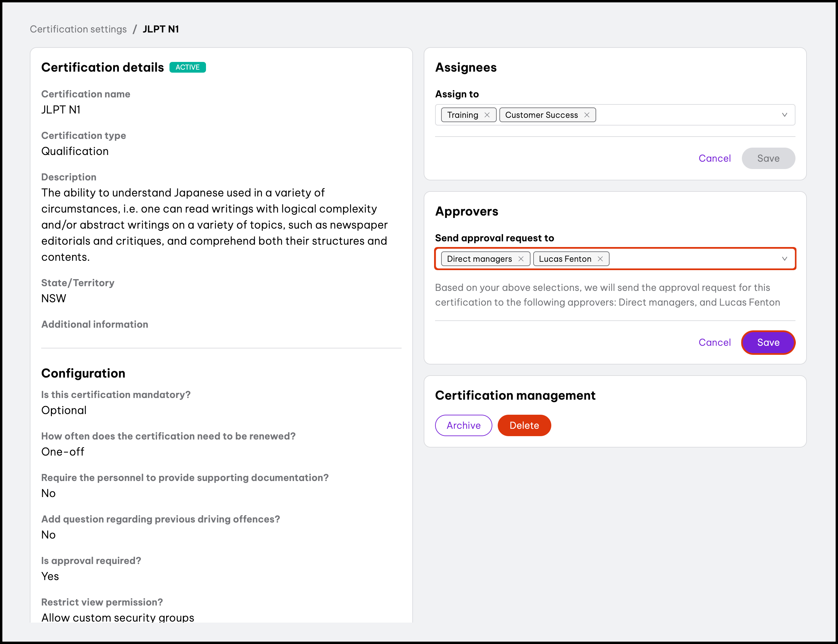Open Certification settings breadcrumb link

pyautogui.click(x=78, y=29)
